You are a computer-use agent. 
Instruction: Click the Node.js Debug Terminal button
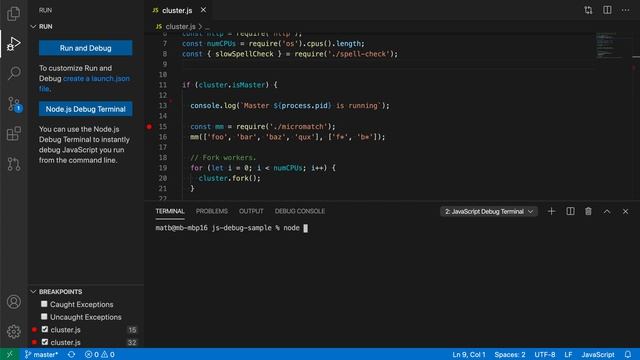tap(85, 109)
